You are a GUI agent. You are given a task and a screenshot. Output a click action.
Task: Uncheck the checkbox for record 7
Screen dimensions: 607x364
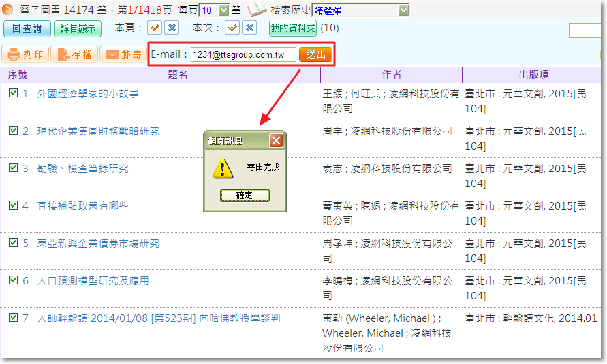(x=13, y=318)
